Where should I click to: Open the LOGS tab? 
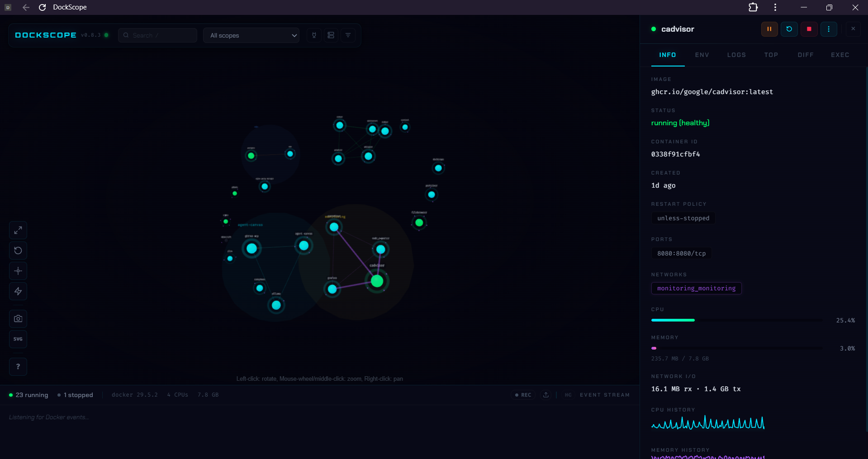(736, 55)
